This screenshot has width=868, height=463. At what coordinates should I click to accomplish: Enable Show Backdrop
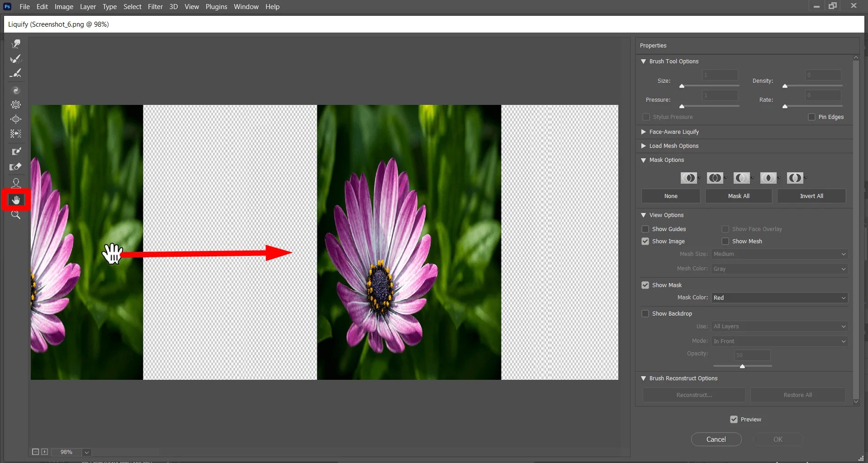(645, 313)
